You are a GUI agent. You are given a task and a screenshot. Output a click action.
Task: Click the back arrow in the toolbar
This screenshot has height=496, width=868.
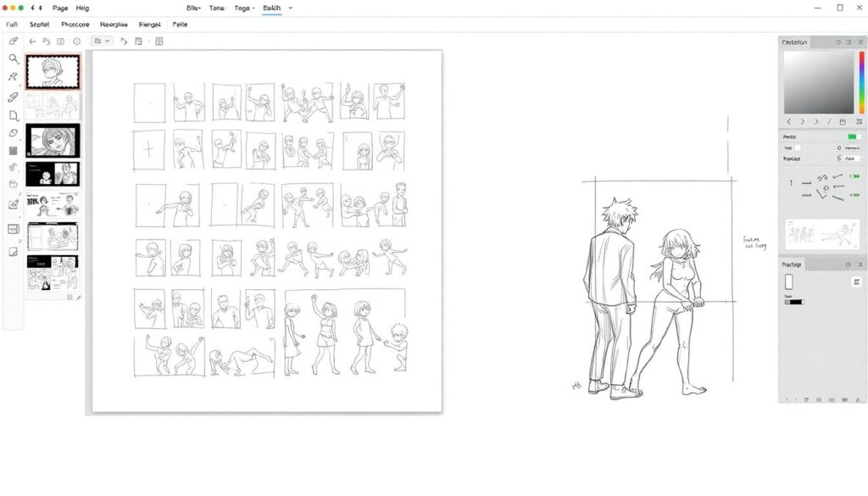(33, 41)
